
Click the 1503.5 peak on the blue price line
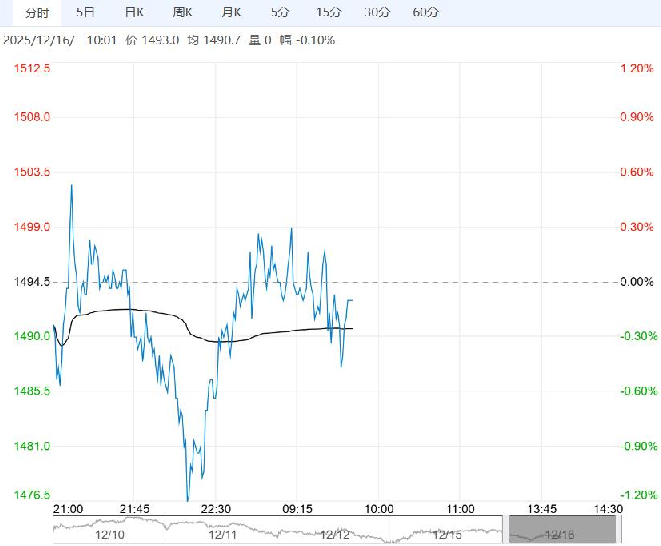pos(71,185)
